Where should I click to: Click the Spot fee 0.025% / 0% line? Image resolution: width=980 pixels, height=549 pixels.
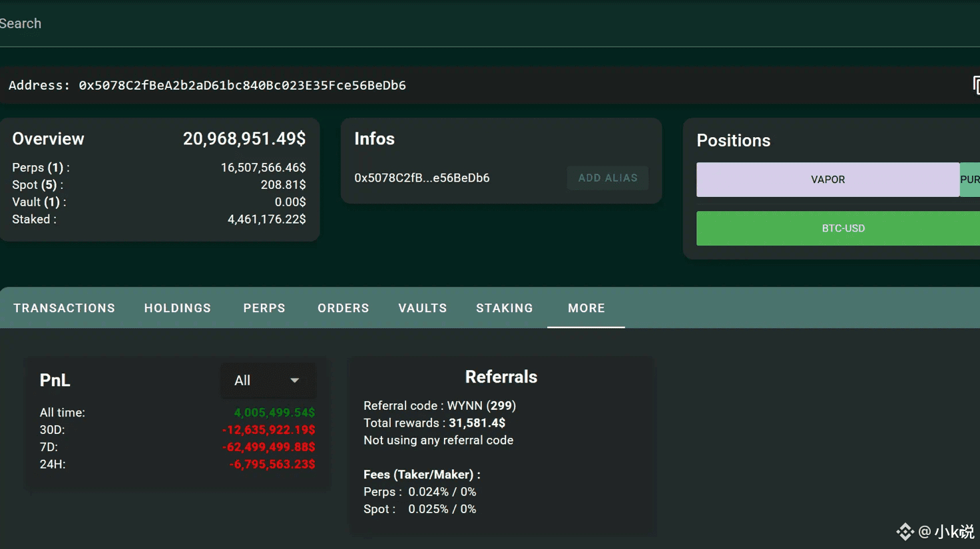coord(419,509)
